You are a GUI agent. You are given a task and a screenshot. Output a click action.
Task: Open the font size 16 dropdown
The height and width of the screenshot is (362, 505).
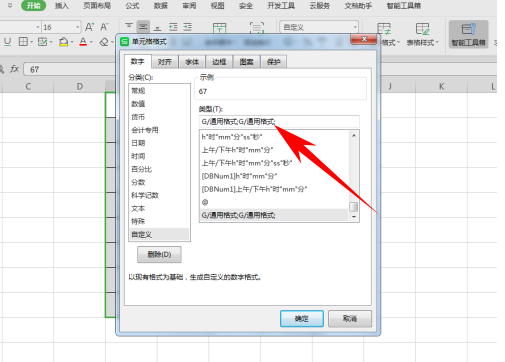pos(77,27)
